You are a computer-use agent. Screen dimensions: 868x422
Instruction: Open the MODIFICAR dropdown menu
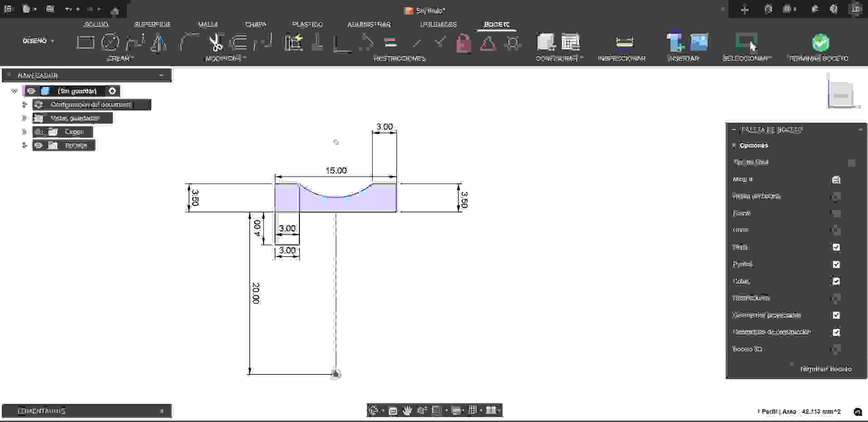[x=226, y=58]
